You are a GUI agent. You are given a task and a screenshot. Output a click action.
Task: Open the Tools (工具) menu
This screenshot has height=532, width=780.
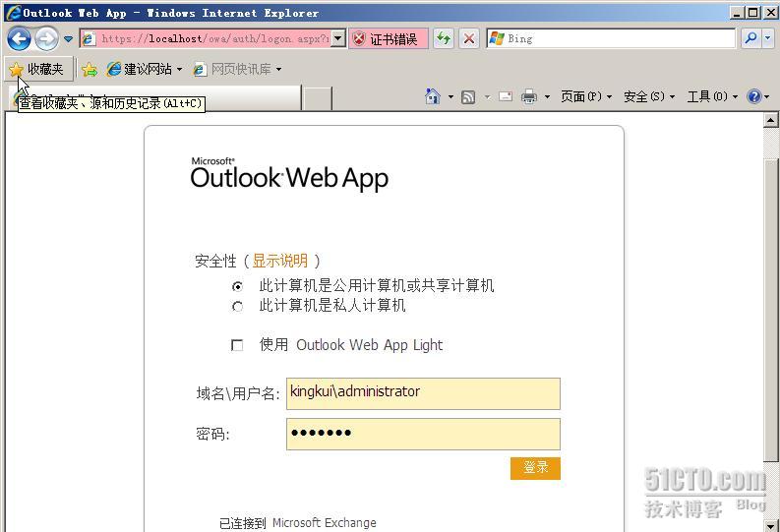[712, 96]
